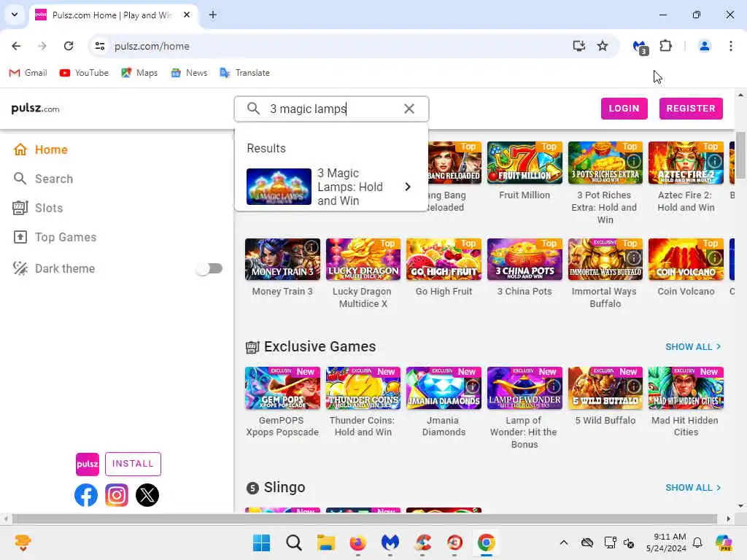Open Slots in the sidebar

(38, 208)
